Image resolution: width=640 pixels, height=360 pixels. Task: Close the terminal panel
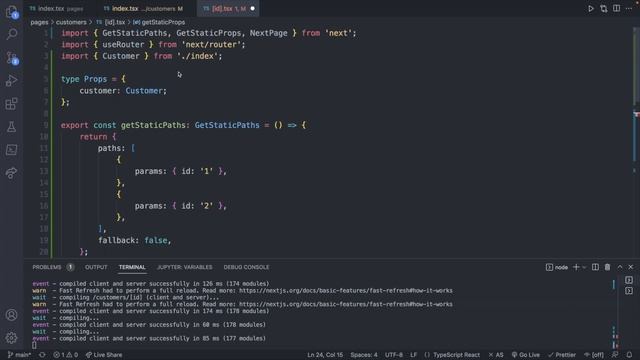[631, 267]
